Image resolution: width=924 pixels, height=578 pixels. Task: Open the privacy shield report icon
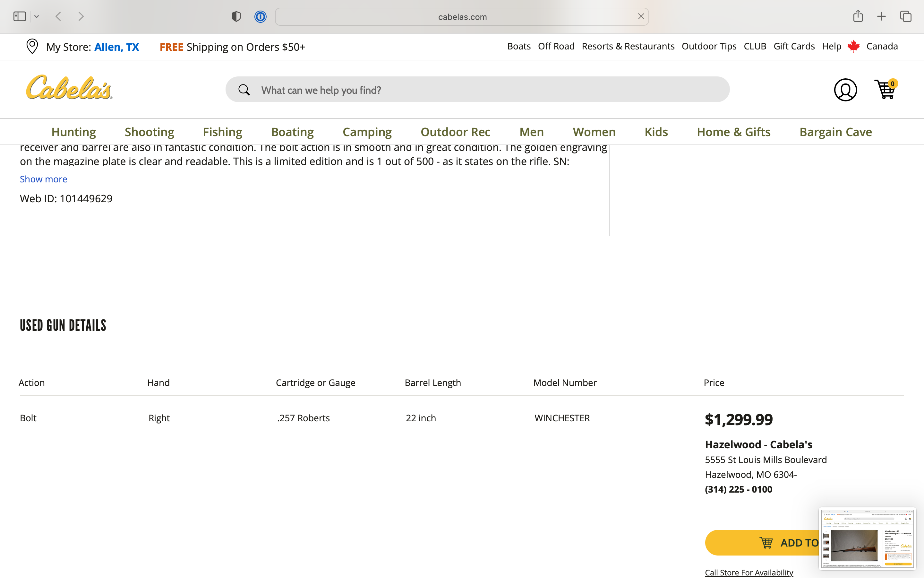point(236,16)
